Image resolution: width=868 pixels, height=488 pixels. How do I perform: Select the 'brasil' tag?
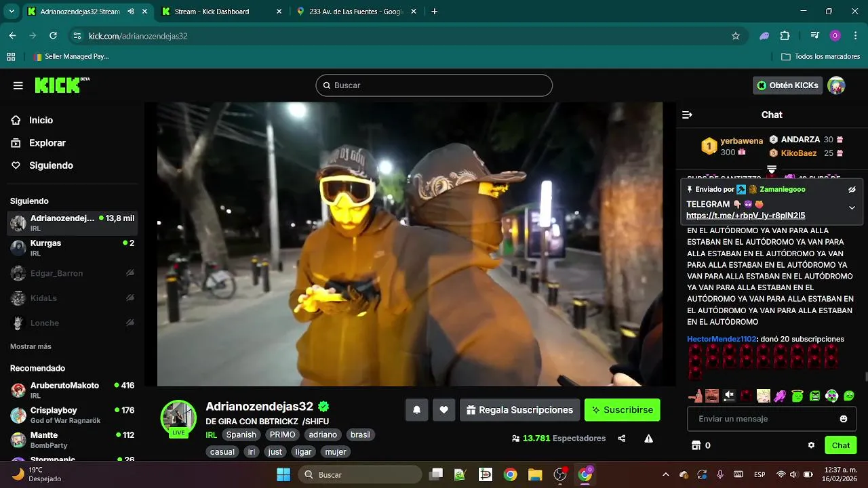(360, 434)
